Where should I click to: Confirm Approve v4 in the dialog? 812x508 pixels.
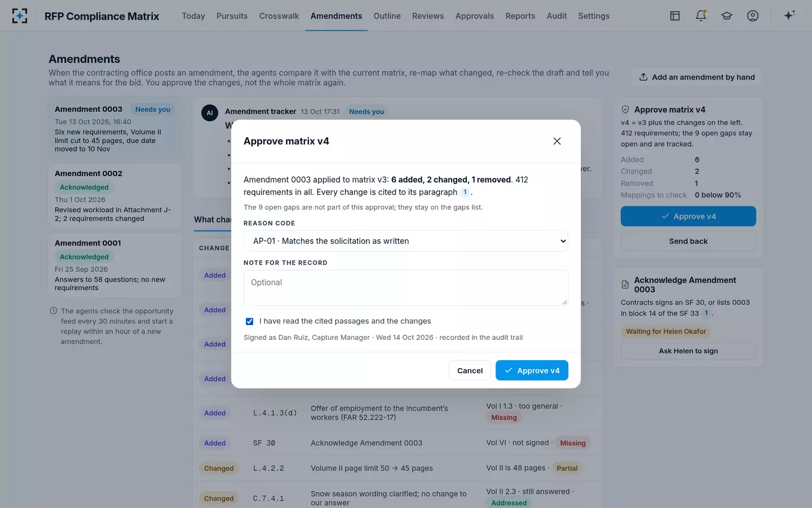click(x=532, y=370)
